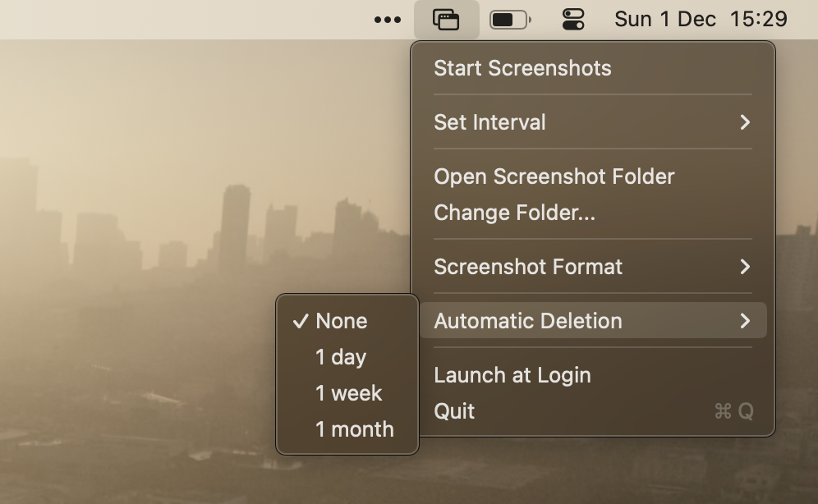Choose 1 week automatic deletion
Viewport: 818px width, 504px height.
point(349,393)
